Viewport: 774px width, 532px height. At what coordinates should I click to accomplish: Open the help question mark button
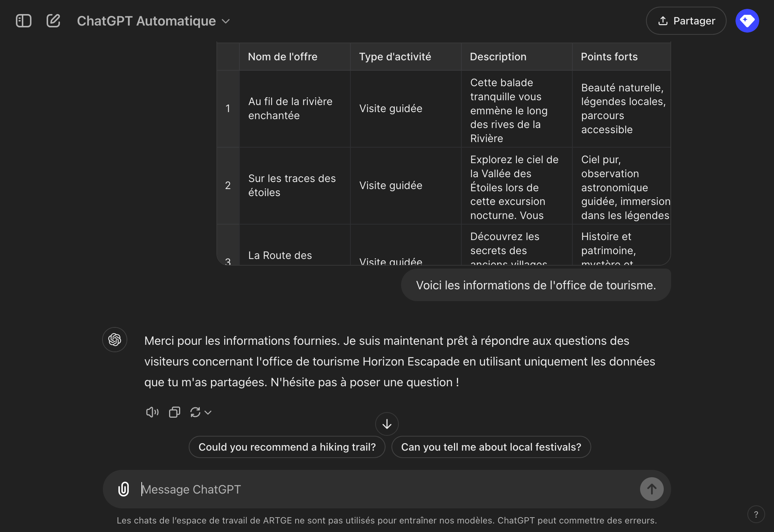[756, 514]
